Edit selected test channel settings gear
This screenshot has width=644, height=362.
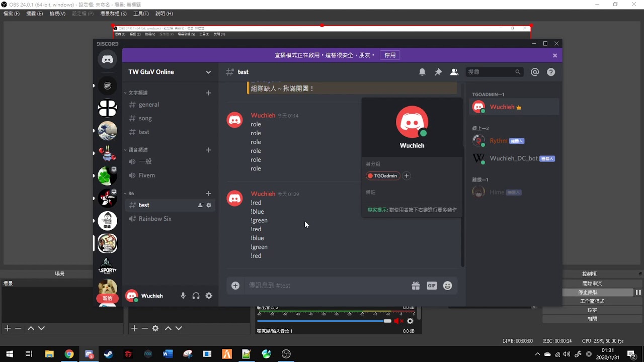point(209,205)
